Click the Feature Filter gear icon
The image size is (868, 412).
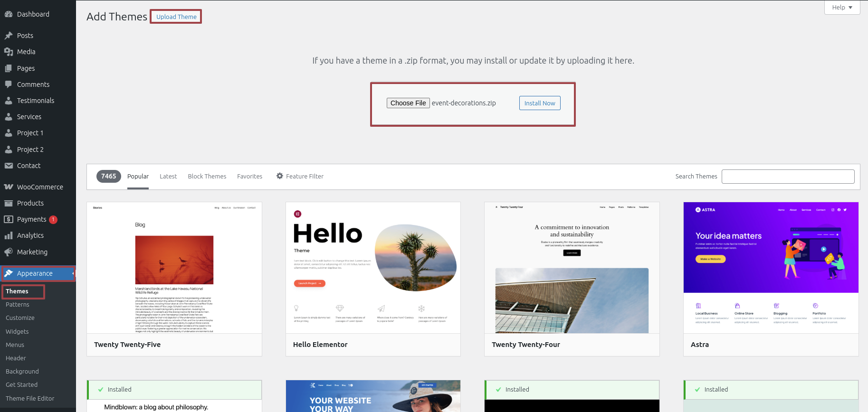280,176
